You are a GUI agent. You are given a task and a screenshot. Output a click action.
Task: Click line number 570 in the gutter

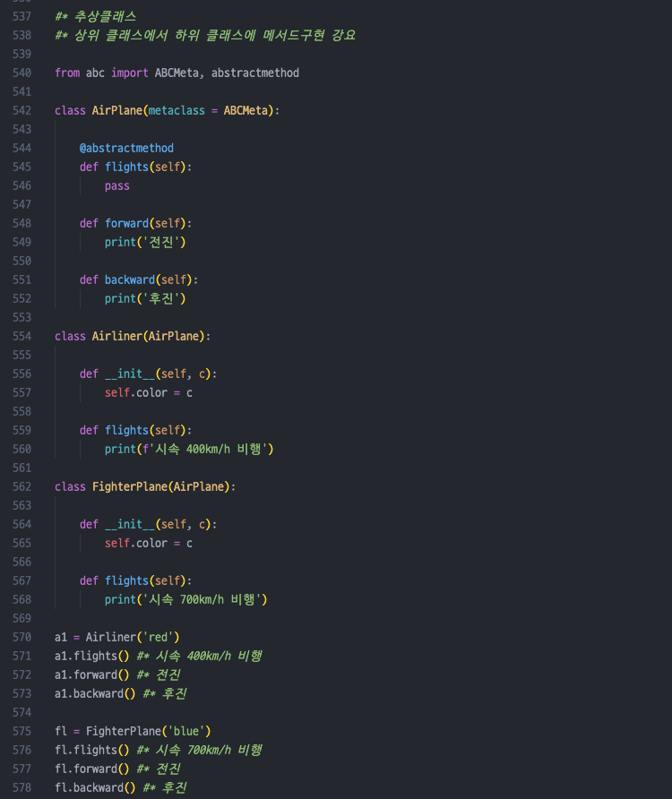click(22, 638)
